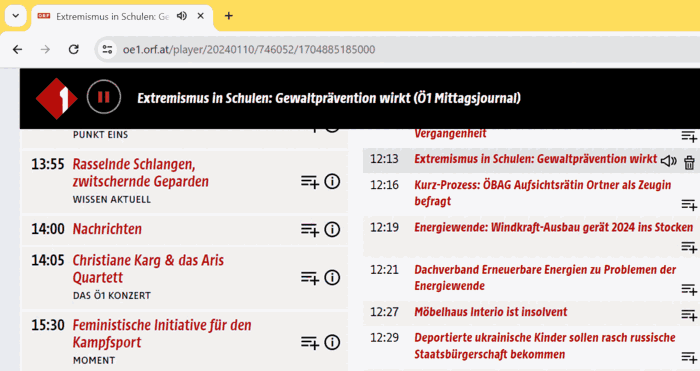This screenshot has width=700, height=371.
Task: Add Möbelhaus Interio item to playlist
Action: [689, 315]
